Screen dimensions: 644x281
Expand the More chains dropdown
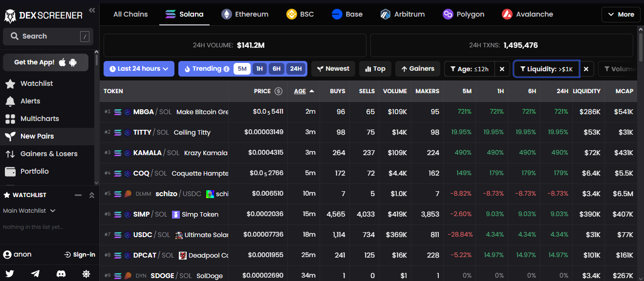pyautogui.click(x=620, y=15)
